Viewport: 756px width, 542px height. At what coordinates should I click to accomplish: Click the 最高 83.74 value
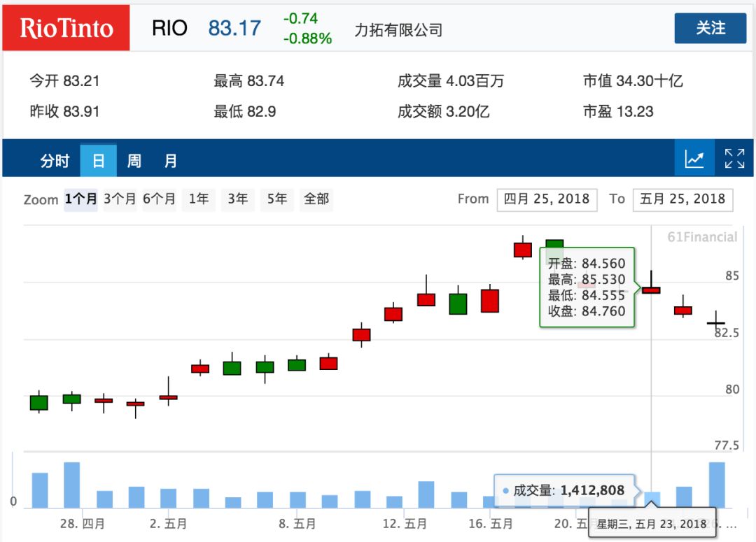[x=248, y=80]
